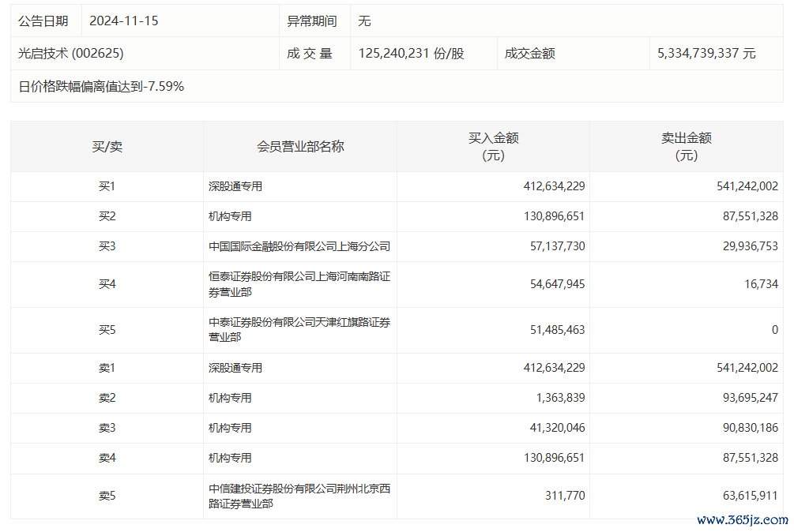Click 深股通专用 in the 买1 row
Screen dimensions: 794x532
[x=235, y=186]
